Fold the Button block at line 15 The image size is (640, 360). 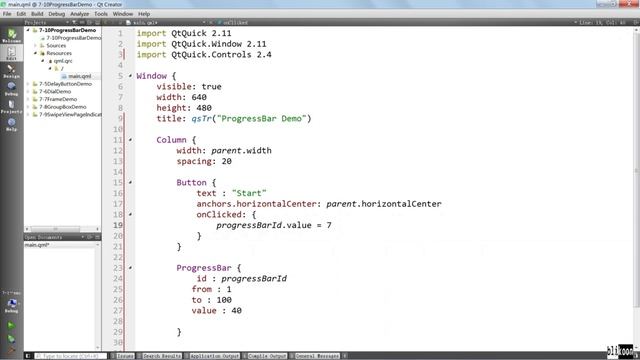pos(130,182)
